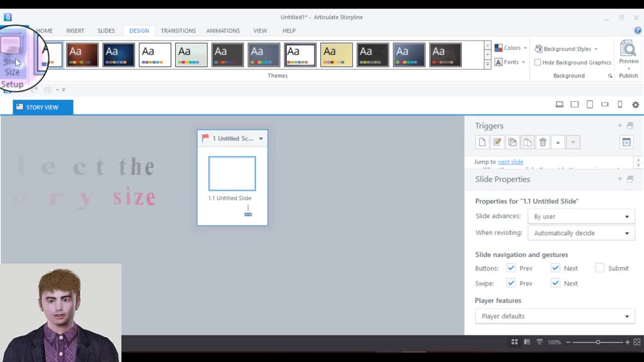Switch to the Insert ribbon tab
This screenshot has width=644, height=362.
coord(75,31)
